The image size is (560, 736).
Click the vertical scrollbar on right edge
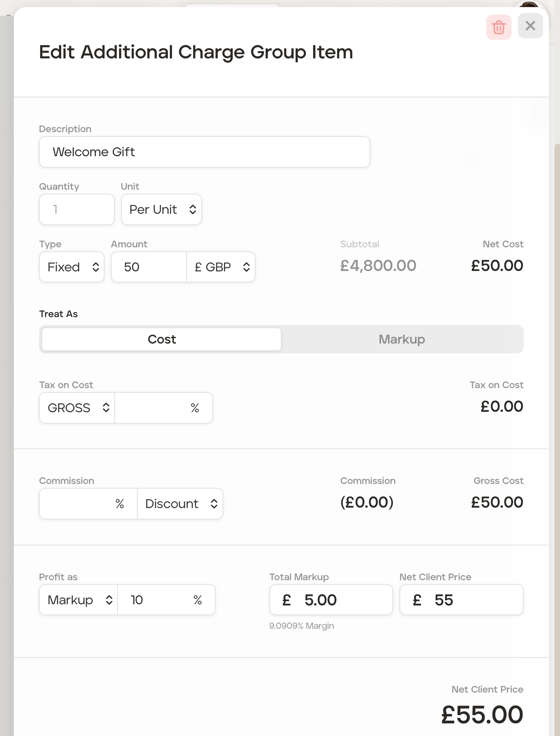[x=557, y=355]
